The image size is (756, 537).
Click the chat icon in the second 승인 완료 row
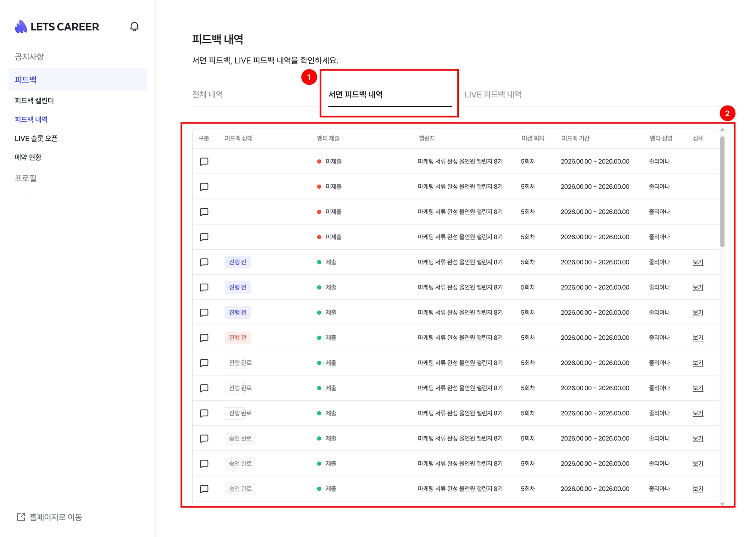(204, 464)
